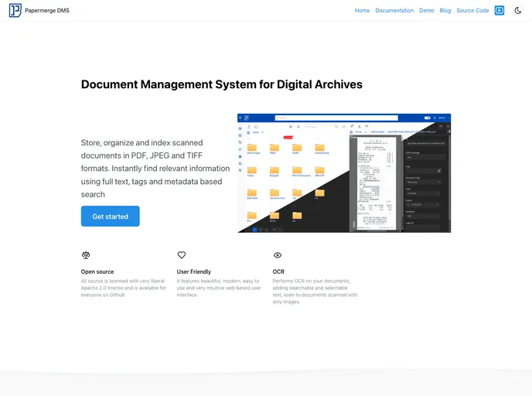This screenshot has height=396, width=532.
Task: Click the Papermerge DMS brand name
Action: (x=47, y=11)
